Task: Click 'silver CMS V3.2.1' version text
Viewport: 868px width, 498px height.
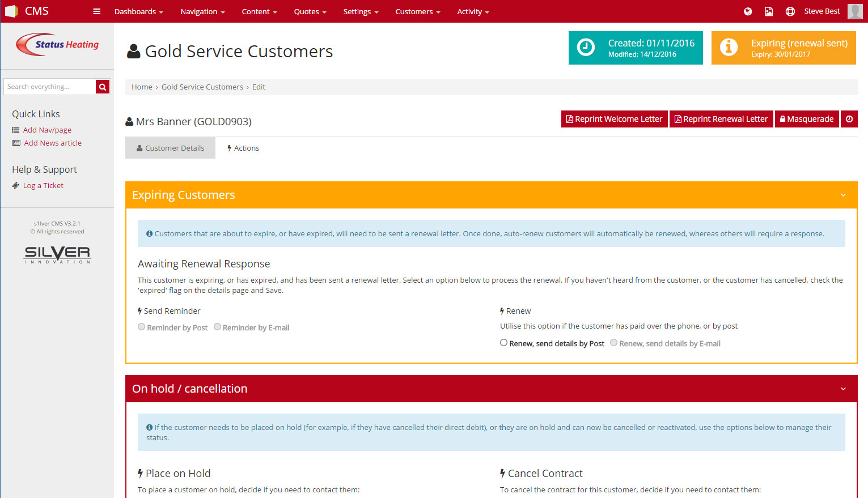Action: click(57, 224)
